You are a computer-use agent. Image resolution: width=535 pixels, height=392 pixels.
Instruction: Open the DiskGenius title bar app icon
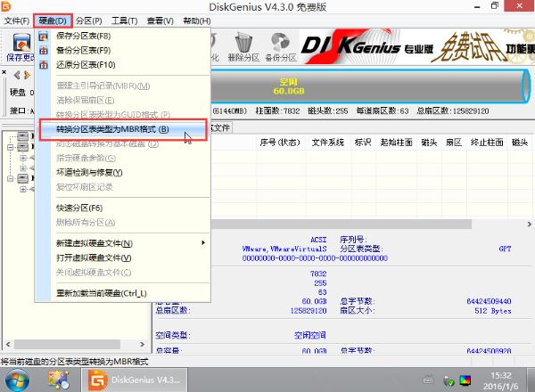click(6, 6)
